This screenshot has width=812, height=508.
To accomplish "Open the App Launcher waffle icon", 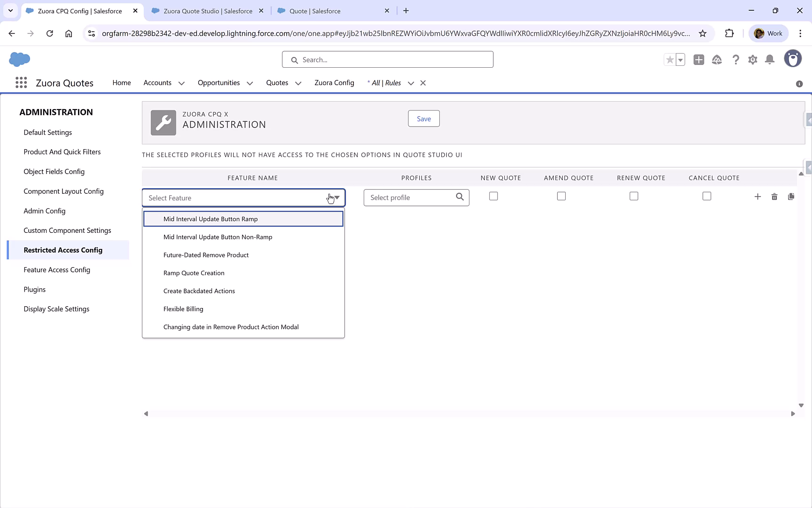I will (21, 82).
